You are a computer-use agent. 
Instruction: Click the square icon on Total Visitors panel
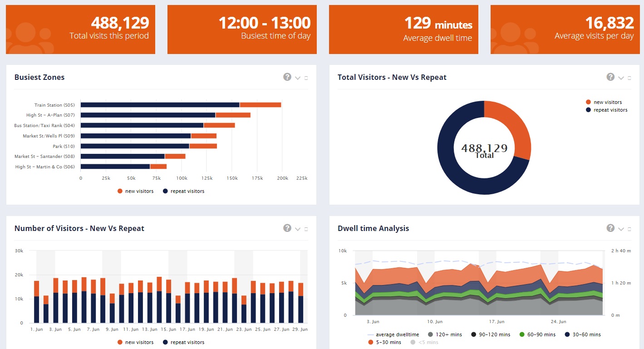coord(629,78)
